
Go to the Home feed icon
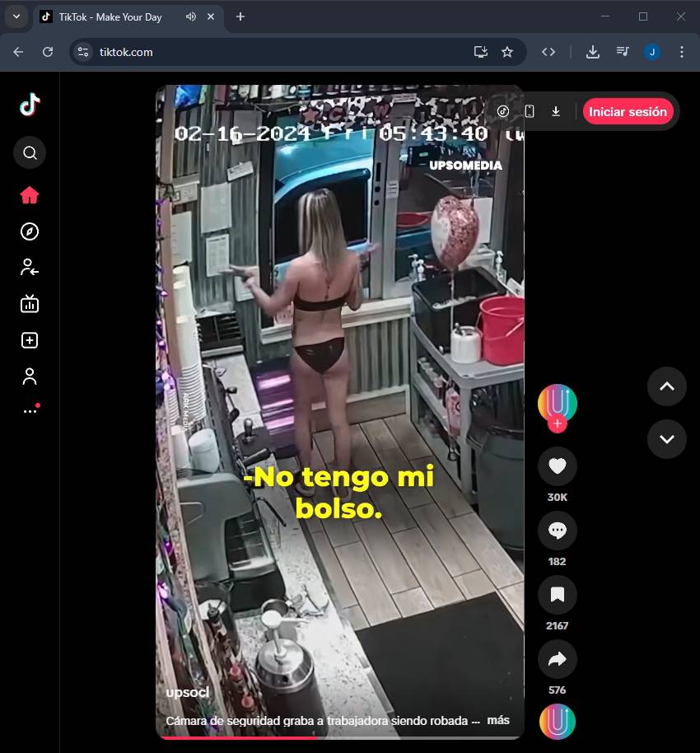[x=30, y=195]
